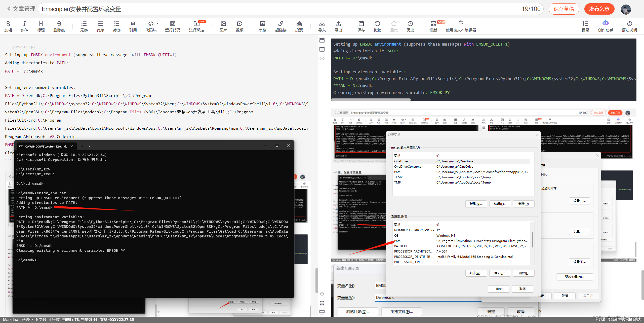Insert an image with 图片 tool
The image size is (644, 323).
coord(223,26)
